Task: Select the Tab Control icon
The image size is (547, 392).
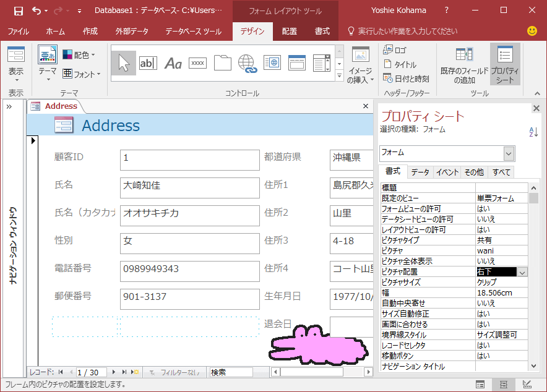Action: coord(223,63)
